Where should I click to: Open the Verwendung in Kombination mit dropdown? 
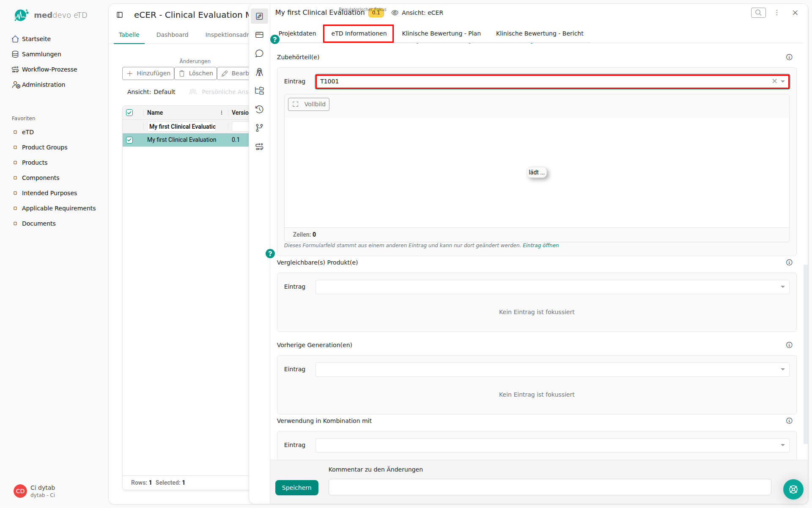click(x=552, y=445)
